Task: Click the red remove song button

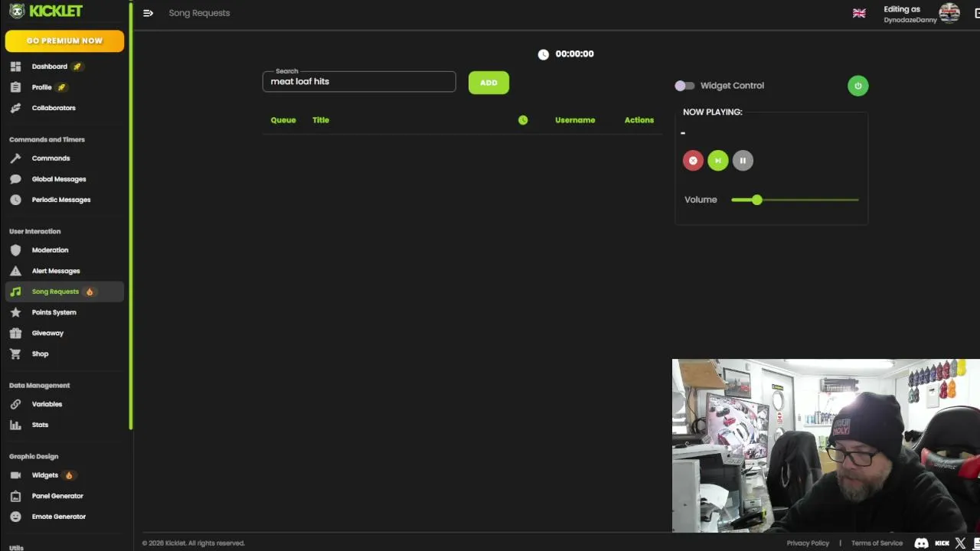Action: (x=693, y=161)
